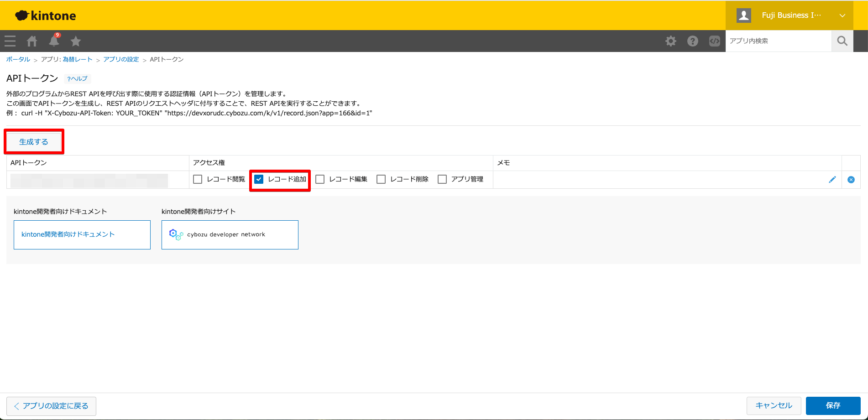This screenshot has height=420, width=868.
Task: Open the help question mark icon
Action: pyautogui.click(x=693, y=41)
